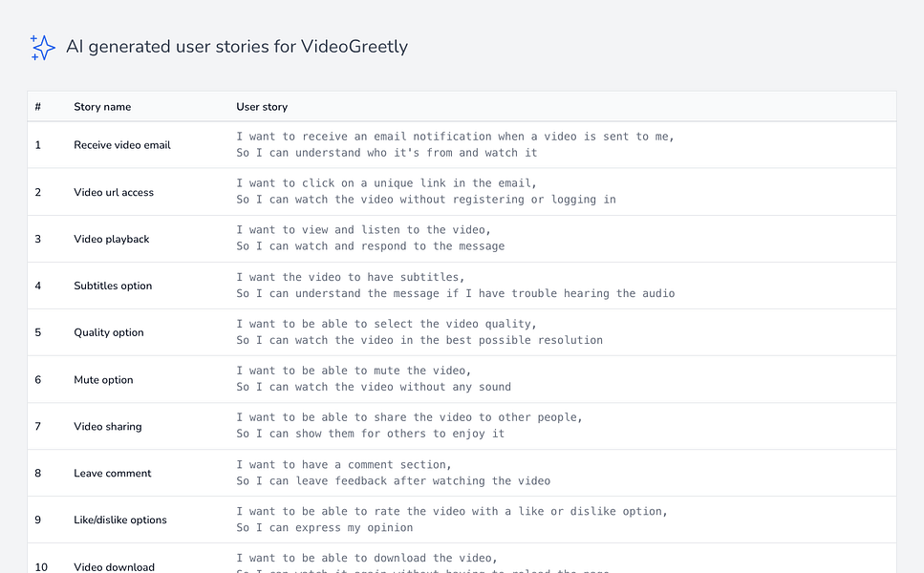The width and height of the screenshot is (924, 573).
Task: Select the 'Video download' story name
Action: coord(114,566)
